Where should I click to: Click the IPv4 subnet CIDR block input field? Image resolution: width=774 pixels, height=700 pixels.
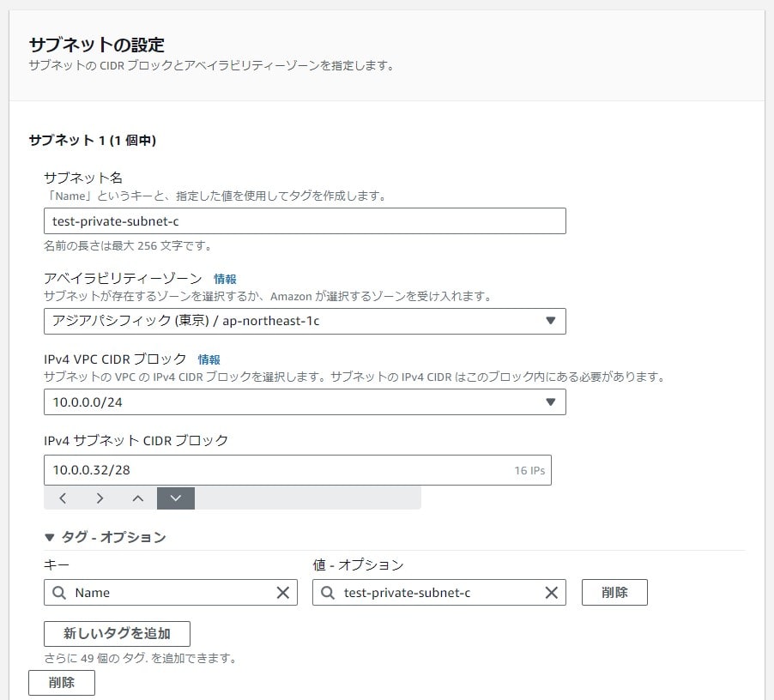pos(298,470)
